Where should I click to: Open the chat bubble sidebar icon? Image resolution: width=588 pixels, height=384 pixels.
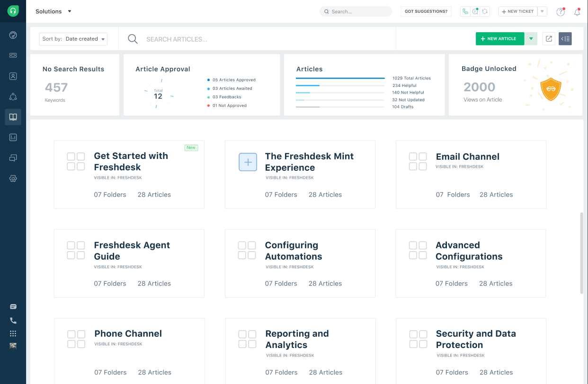[x=13, y=307]
